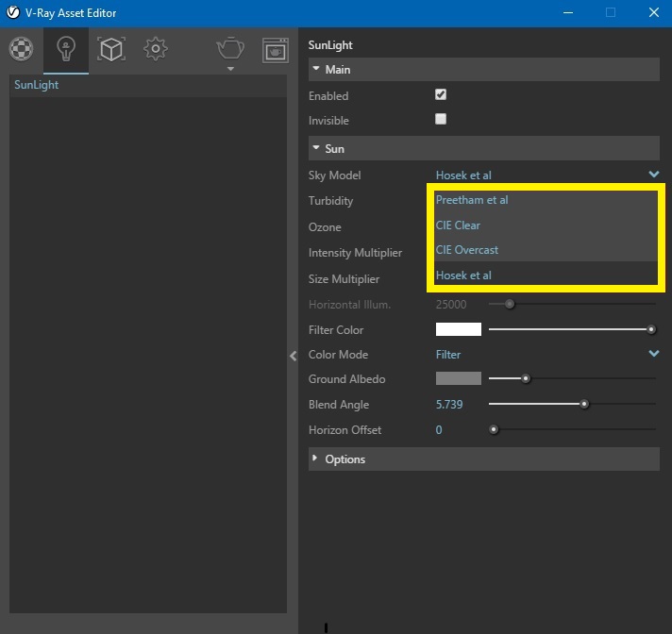Select the Lights lightbulb tab
This screenshot has height=634, width=672.
(x=65, y=49)
